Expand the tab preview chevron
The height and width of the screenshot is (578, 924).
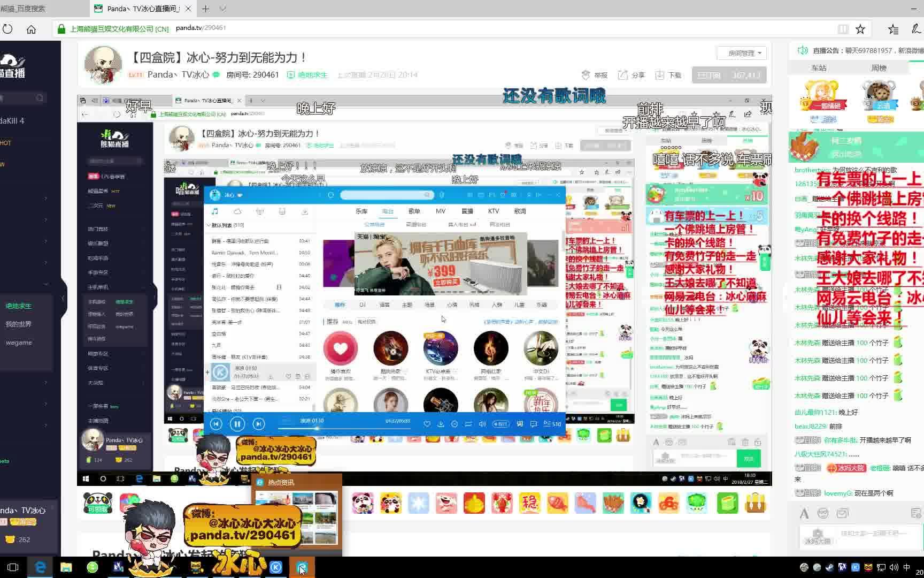coord(223,9)
